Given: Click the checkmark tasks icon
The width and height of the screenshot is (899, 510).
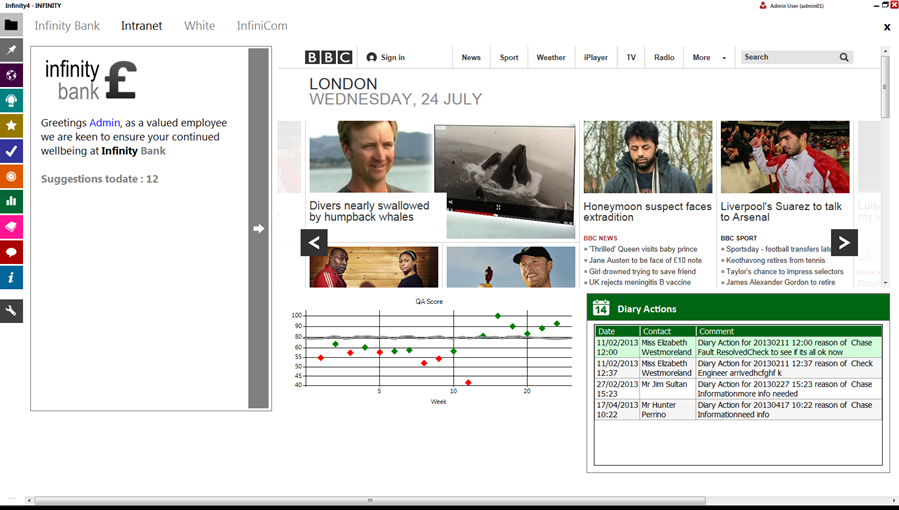Looking at the screenshot, I should click(11, 151).
